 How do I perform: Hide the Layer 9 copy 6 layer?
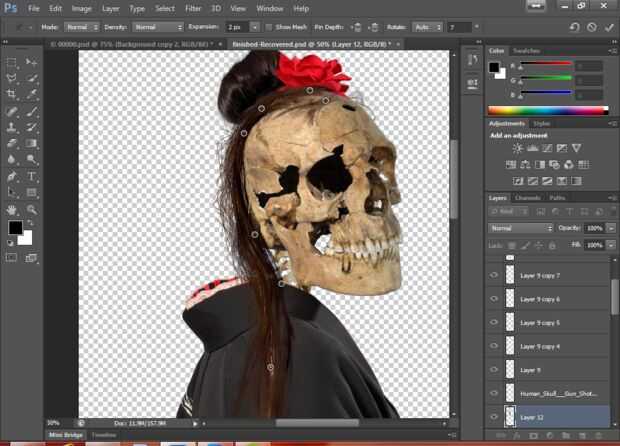pos(494,299)
